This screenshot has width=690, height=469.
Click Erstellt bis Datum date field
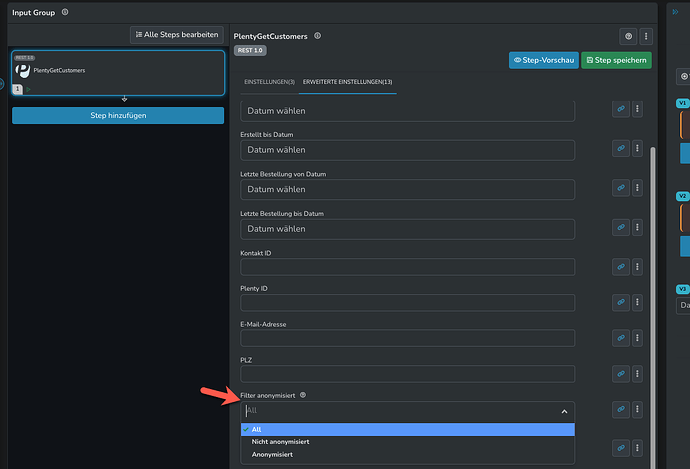tap(407, 150)
